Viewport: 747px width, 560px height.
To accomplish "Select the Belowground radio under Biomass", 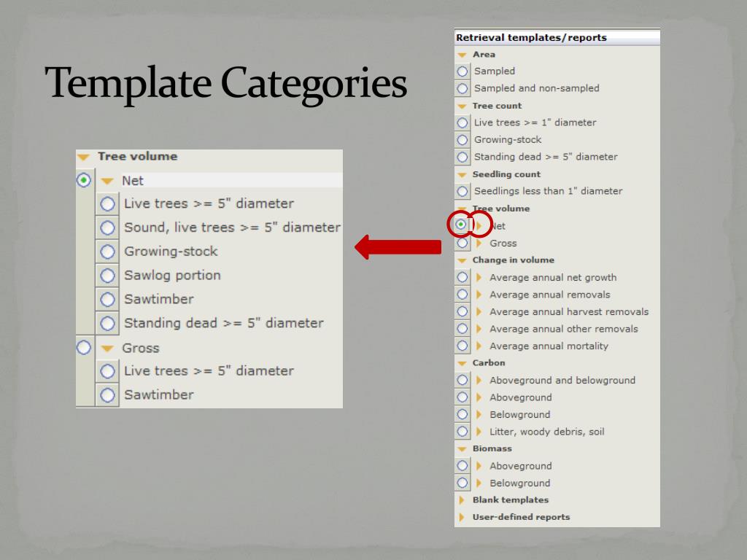I will click(462, 483).
